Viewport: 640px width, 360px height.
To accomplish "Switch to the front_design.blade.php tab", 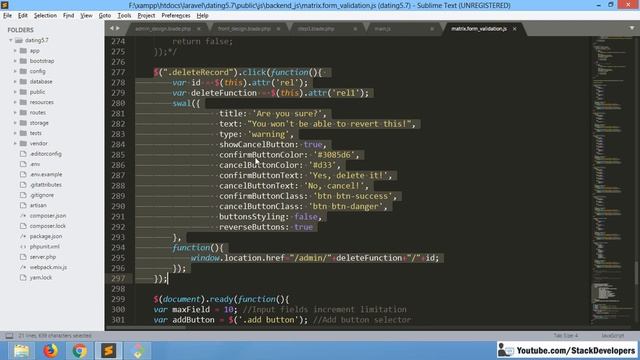I will [x=244, y=29].
